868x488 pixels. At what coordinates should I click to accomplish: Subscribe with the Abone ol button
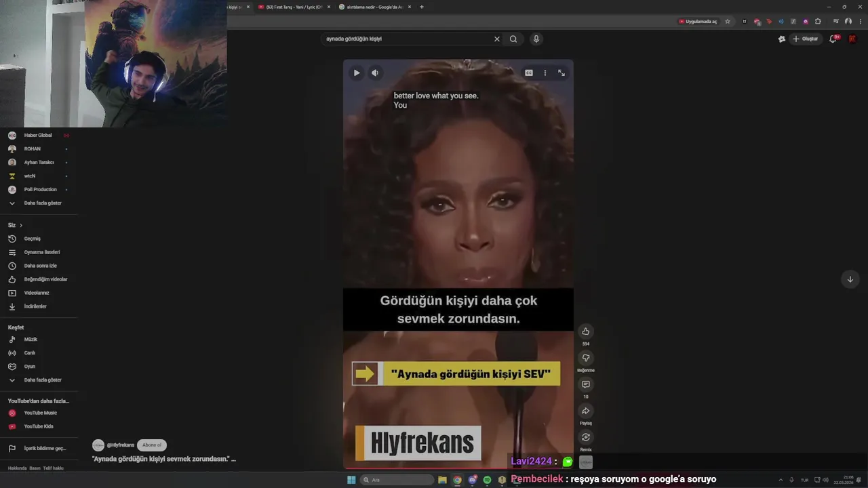(152, 445)
